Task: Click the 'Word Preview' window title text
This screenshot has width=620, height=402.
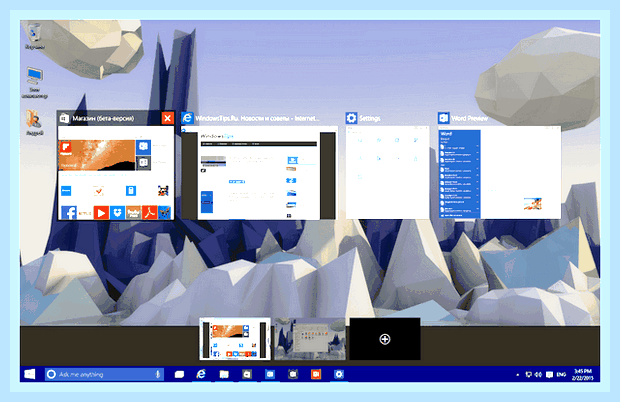Action: pos(469,118)
